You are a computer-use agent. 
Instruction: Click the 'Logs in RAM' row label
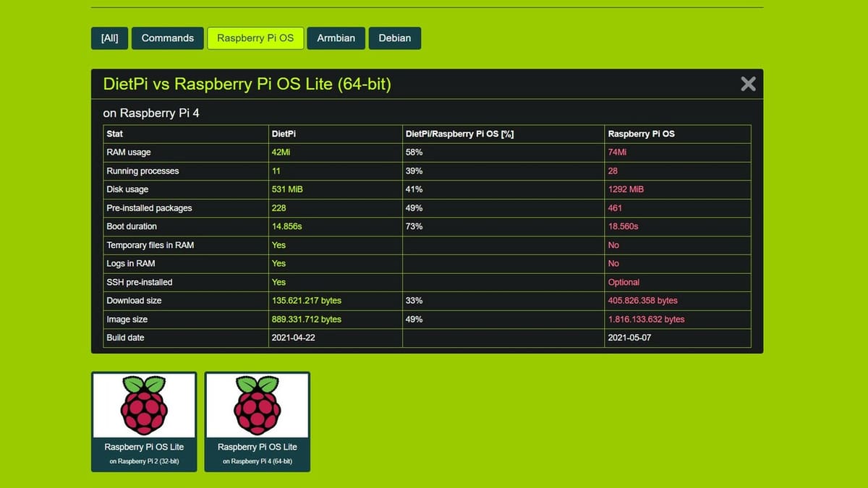pyautogui.click(x=130, y=264)
